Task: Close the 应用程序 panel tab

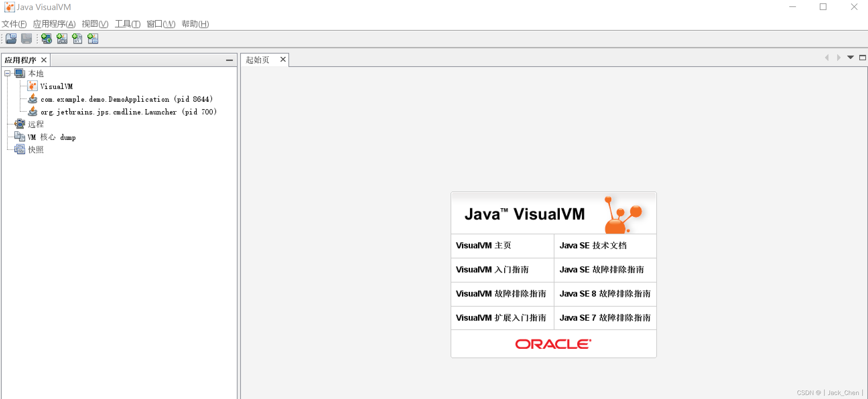Action: (x=44, y=60)
